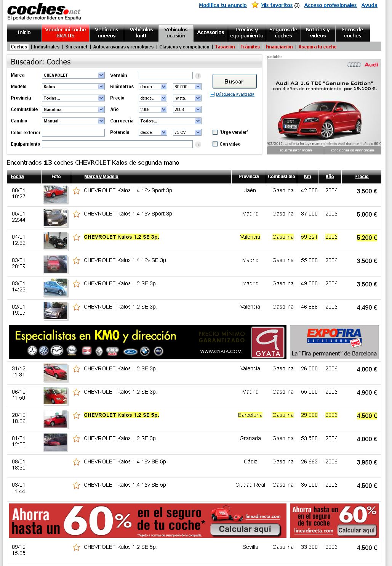392x566 pixels.
Task: Expand the Provincia dropdown
Action: tap(73, 98)
